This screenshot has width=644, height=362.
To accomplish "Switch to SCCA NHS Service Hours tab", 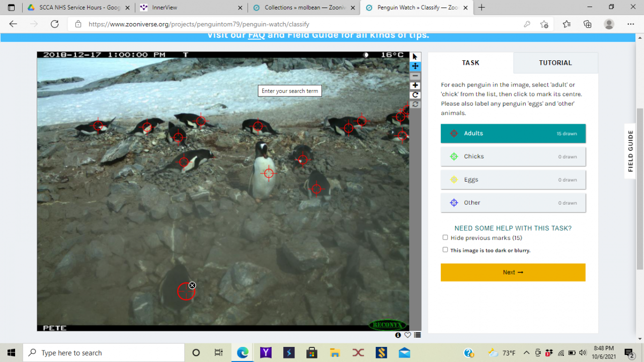I will (78, 8).
